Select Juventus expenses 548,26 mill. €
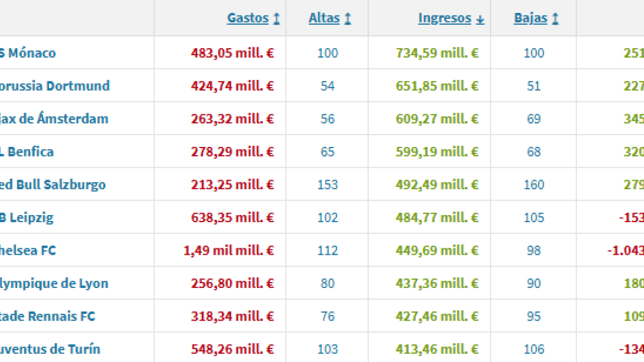644x362 pixels. coord(232,350)
